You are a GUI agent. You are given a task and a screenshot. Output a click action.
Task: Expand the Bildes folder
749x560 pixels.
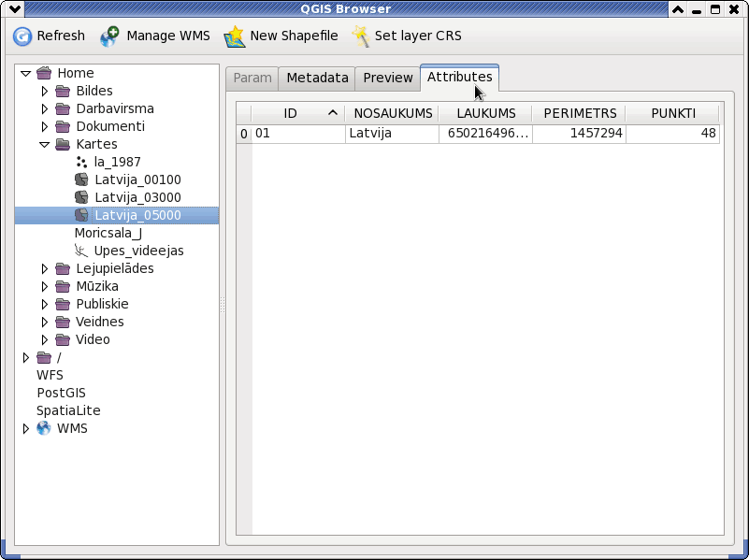click(45, 91)
